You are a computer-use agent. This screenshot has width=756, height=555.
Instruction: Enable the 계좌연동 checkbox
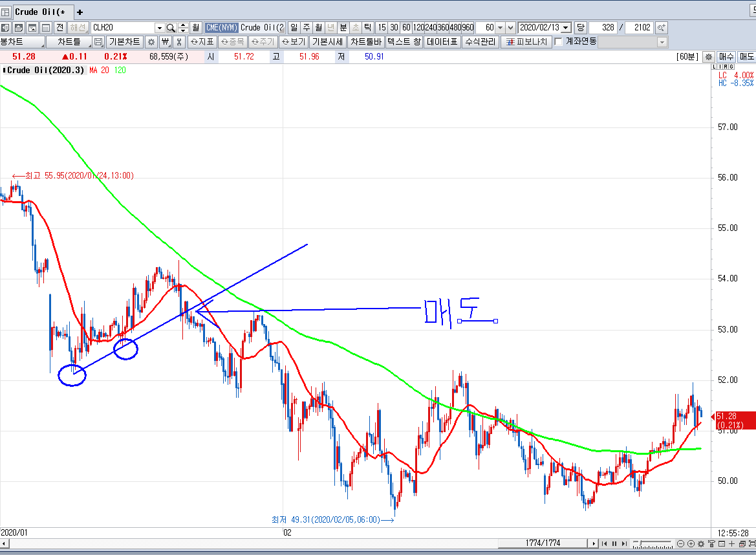click(x=559, y=42)
